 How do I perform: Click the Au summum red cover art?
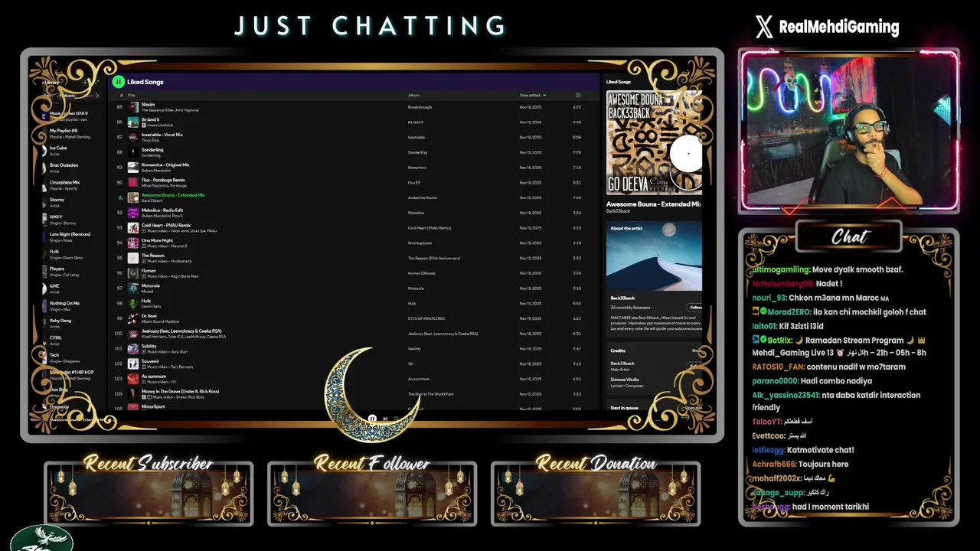(x=133, y=379)
